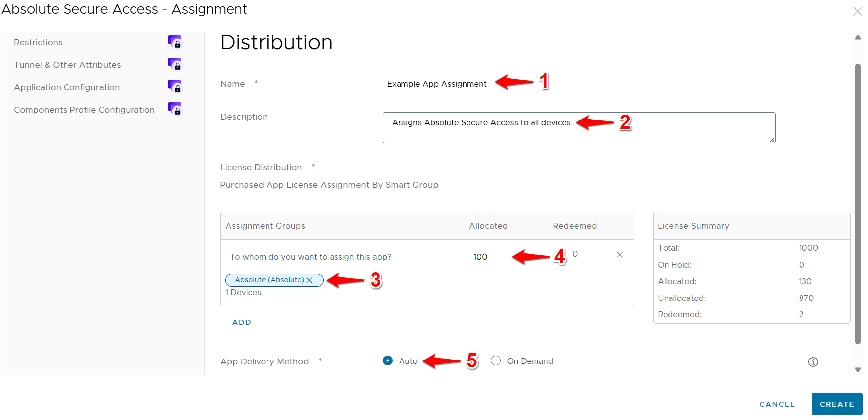868x420 pixels.
Task: Click the '1 Devices' text
Action: (243, 293)
